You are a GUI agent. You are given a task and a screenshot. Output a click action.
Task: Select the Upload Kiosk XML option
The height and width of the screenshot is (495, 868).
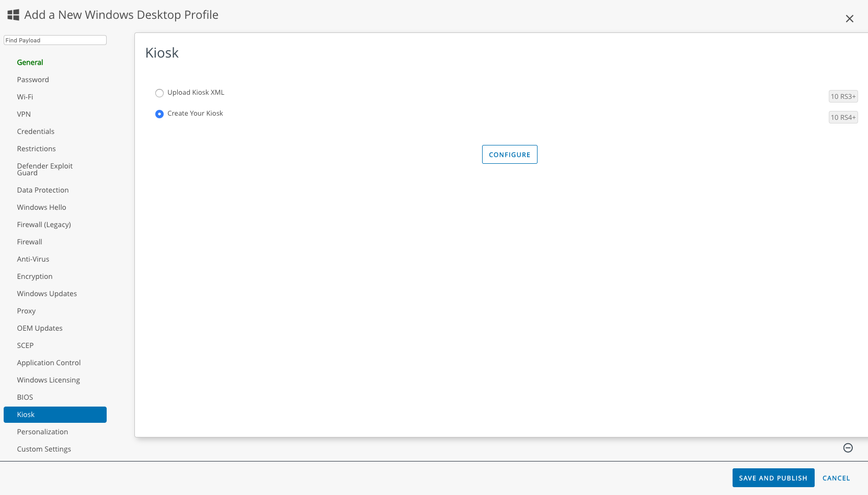coord(159,93)
